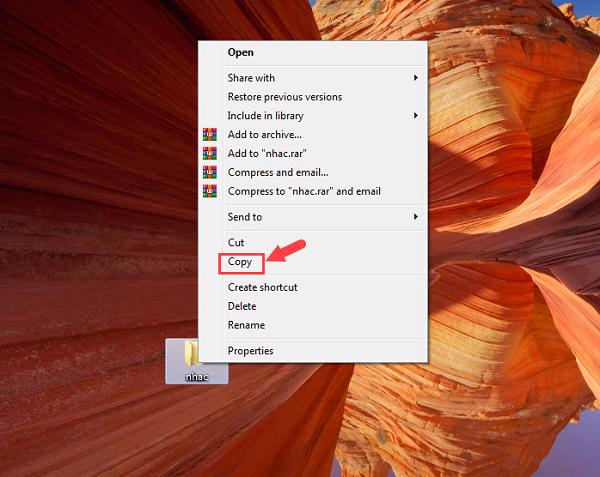Select Restore previous versions
Screen dimensions: 600x477
[284, 97]
